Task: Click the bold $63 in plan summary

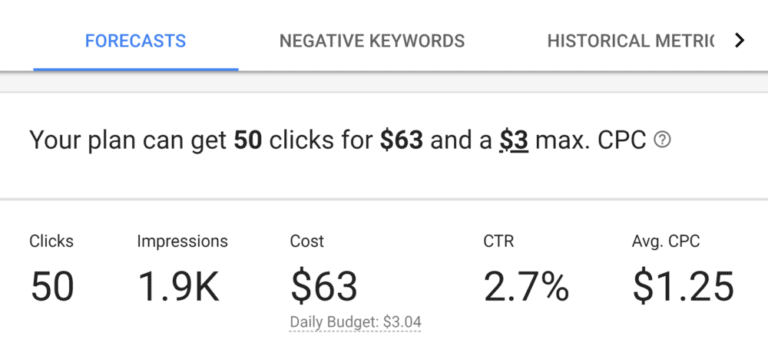Action: pos(402,141)
